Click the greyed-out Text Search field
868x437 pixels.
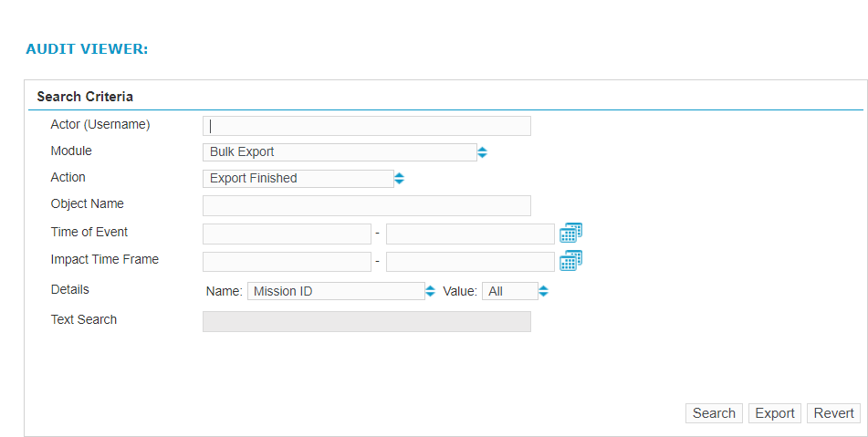[x=366, y=321]
